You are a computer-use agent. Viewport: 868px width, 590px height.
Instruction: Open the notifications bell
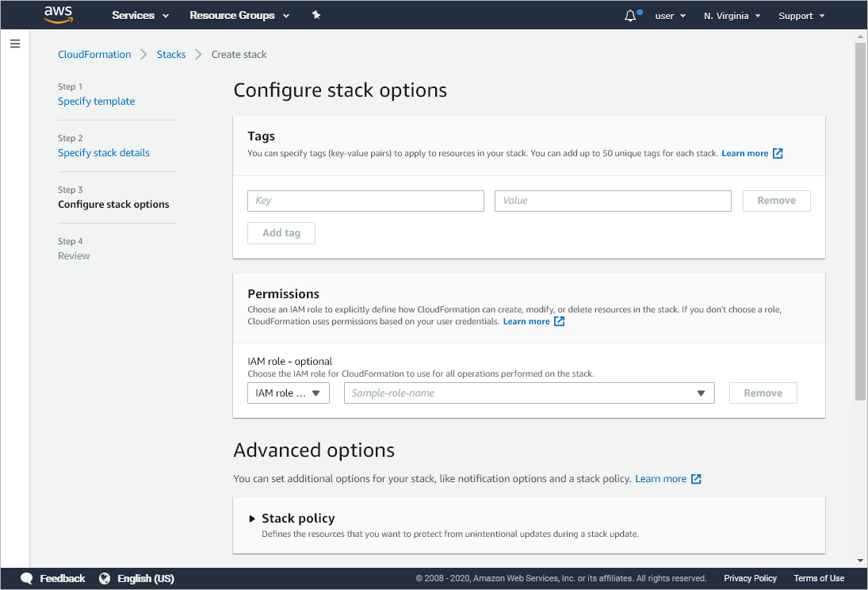(631, 15)
